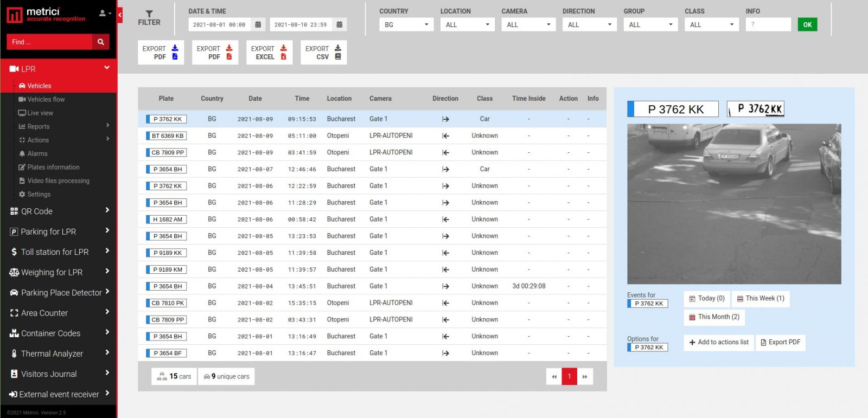868x418 pixels.
Task: Click the search magnifier icon beside Find
Action: coord(100,42)
